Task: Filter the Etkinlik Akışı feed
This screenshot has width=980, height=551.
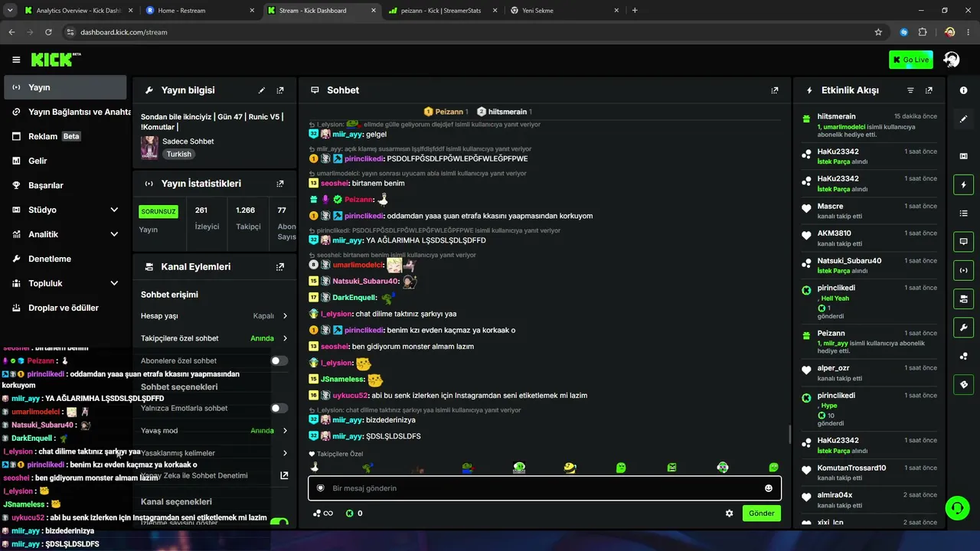Action: pyautogui.click(x=910, y=90)
